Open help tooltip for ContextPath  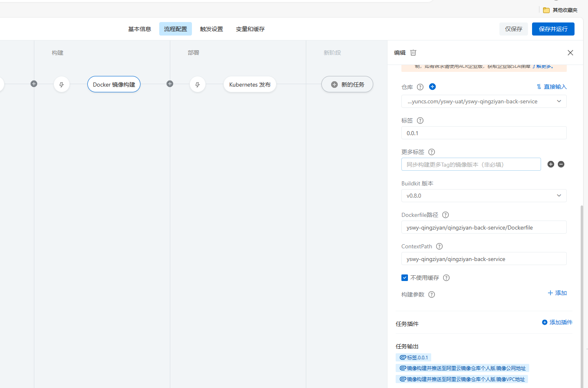tap(439, 246)
